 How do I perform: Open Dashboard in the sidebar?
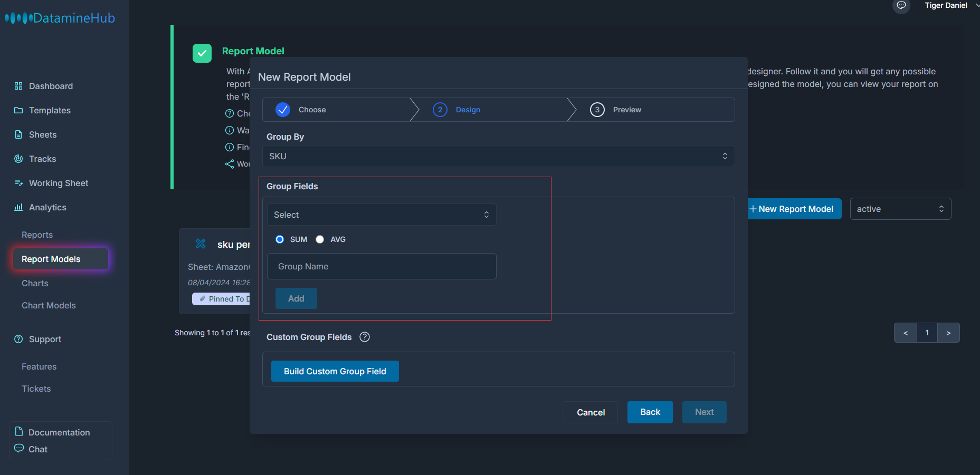(51, 86)
